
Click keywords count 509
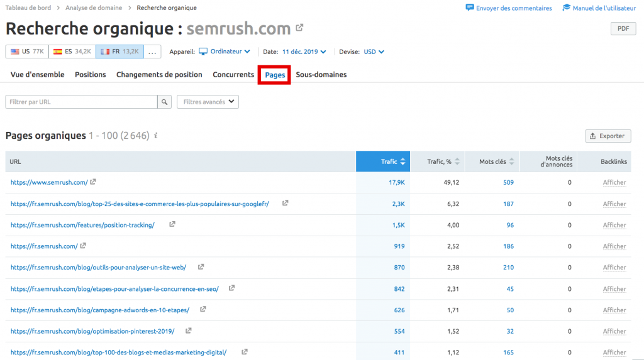pyautogui.click(x=508, y=182)
